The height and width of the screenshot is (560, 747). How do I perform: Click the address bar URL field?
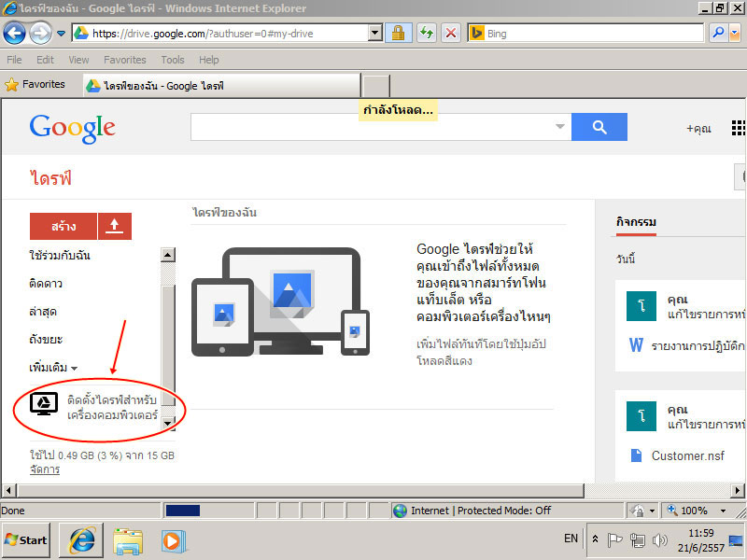221,34
